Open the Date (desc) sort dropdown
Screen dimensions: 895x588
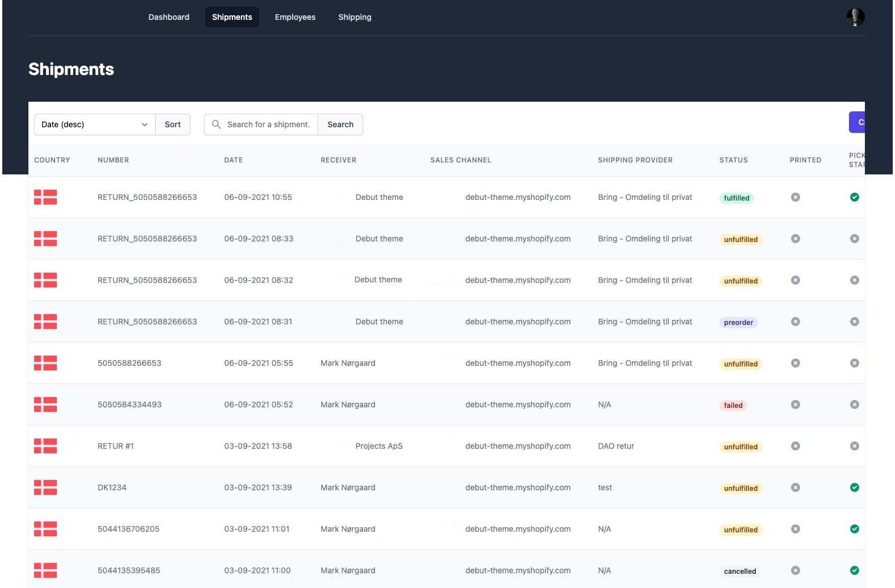click(x=94, y=124)
